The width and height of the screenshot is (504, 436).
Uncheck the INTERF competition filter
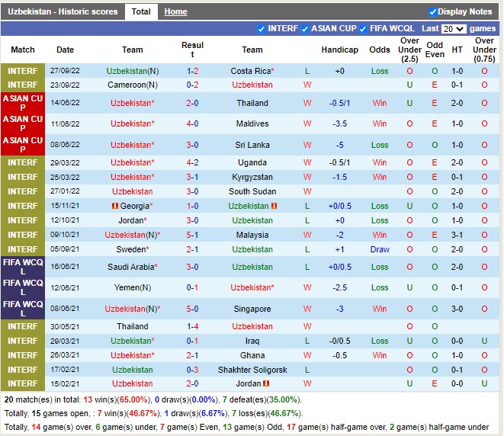pyautogui.click(x=262, y=29)
